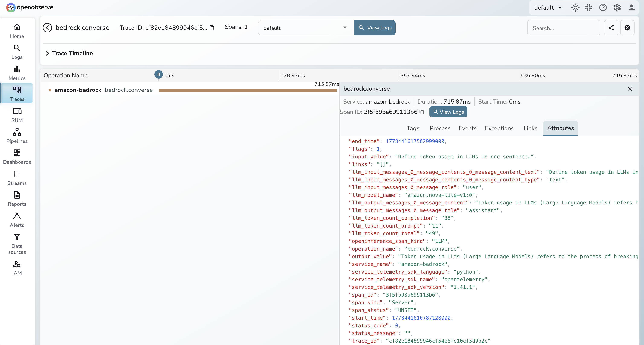Open Streams page
The width and height of the screenshot is (644, 345).
point(17,178)
